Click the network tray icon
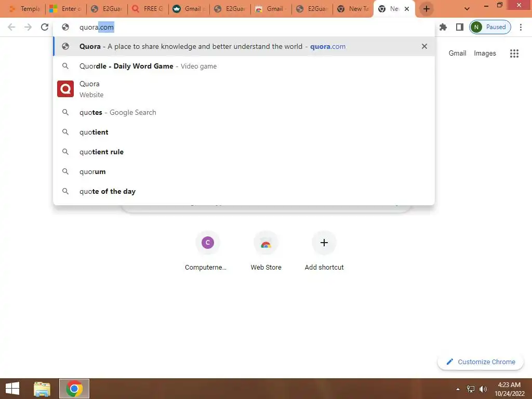This screenshot has height=399, width=532. coord(471,389)
